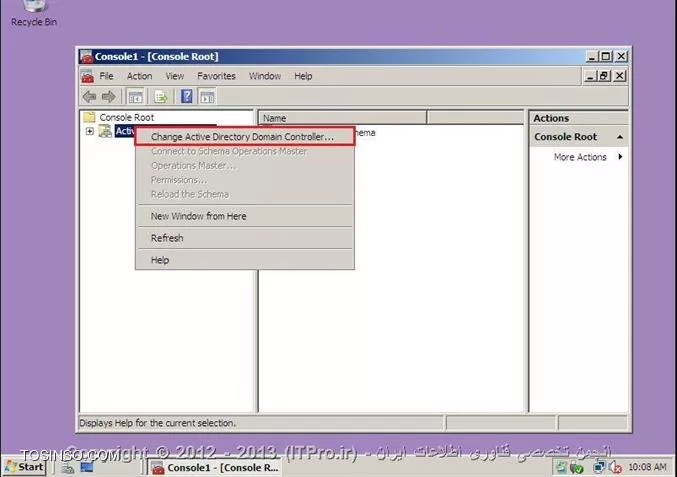Choose Refresh in the context menu
Viewport: 677px width, 477px height.
tap(245, 238)
